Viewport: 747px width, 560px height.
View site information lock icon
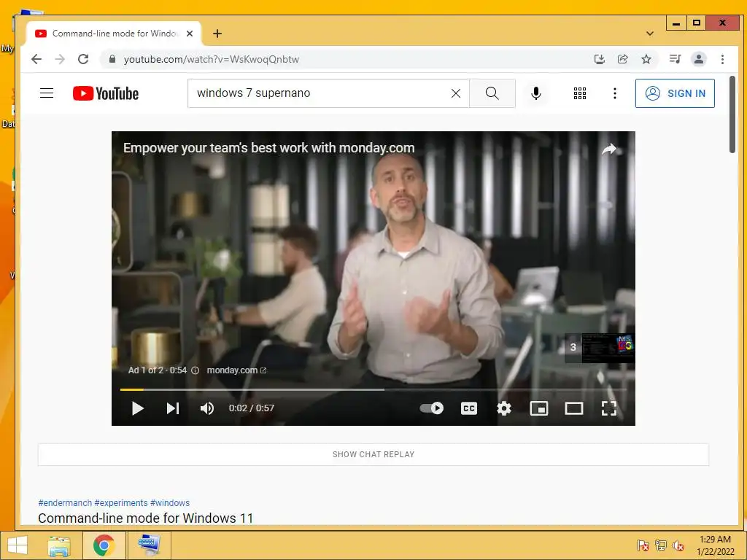tap(112, 59)
